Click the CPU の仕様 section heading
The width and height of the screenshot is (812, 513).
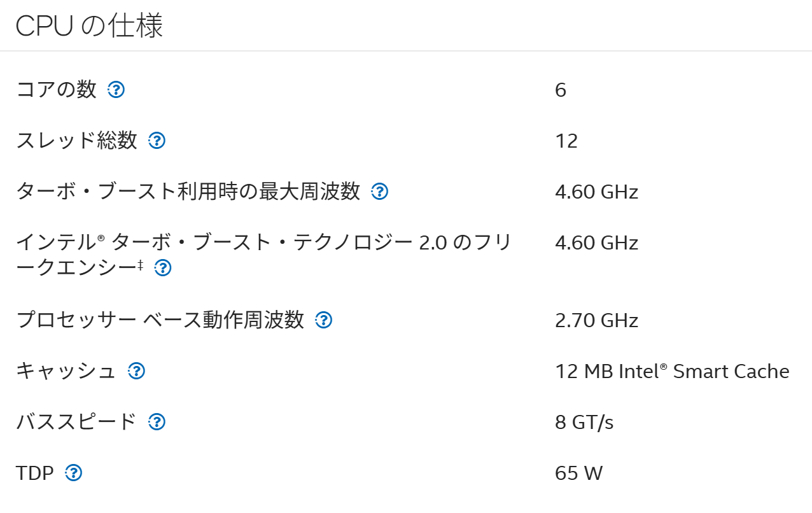click(89, 26)
